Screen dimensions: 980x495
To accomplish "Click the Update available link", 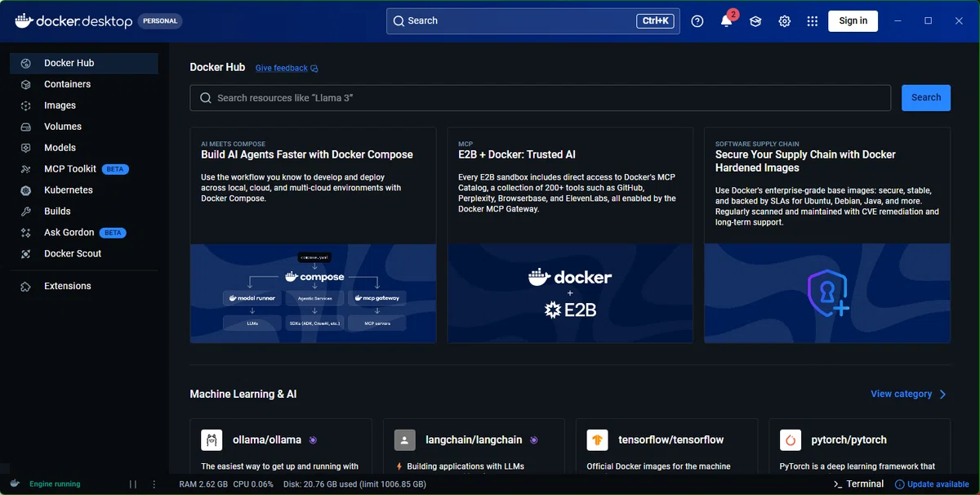I will [938, 484].
